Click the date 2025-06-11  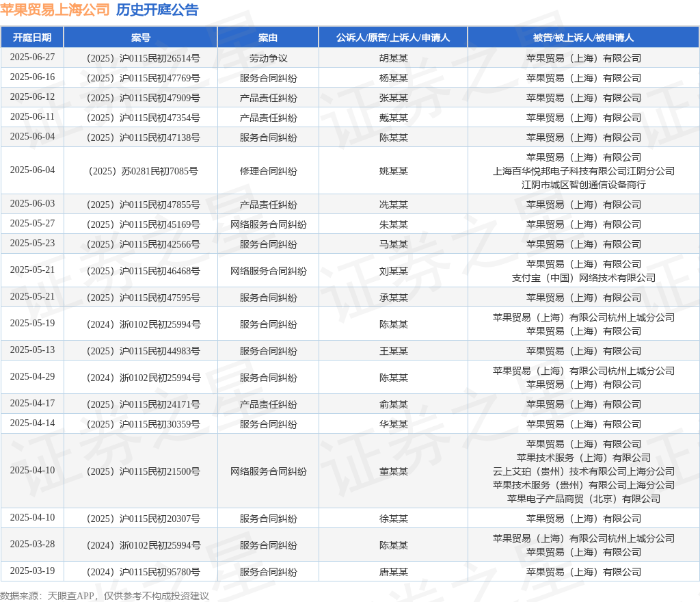pyautogui.click(x=32, y=116)
